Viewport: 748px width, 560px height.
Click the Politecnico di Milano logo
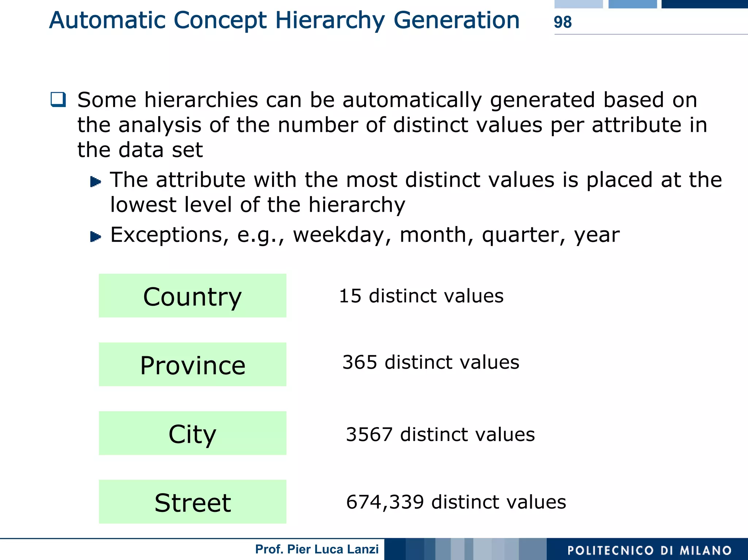[649, 550]
